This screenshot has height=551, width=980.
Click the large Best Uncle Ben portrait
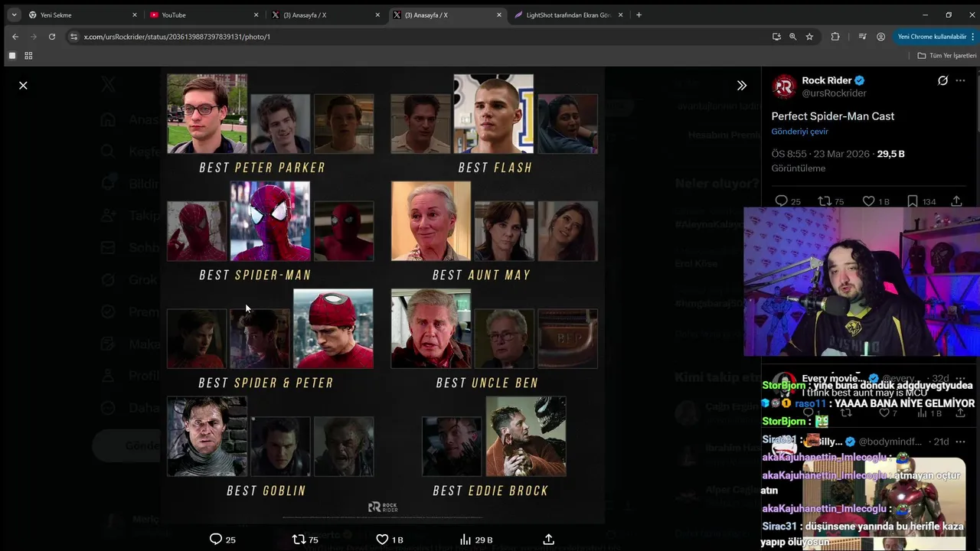tap(431, 328)
